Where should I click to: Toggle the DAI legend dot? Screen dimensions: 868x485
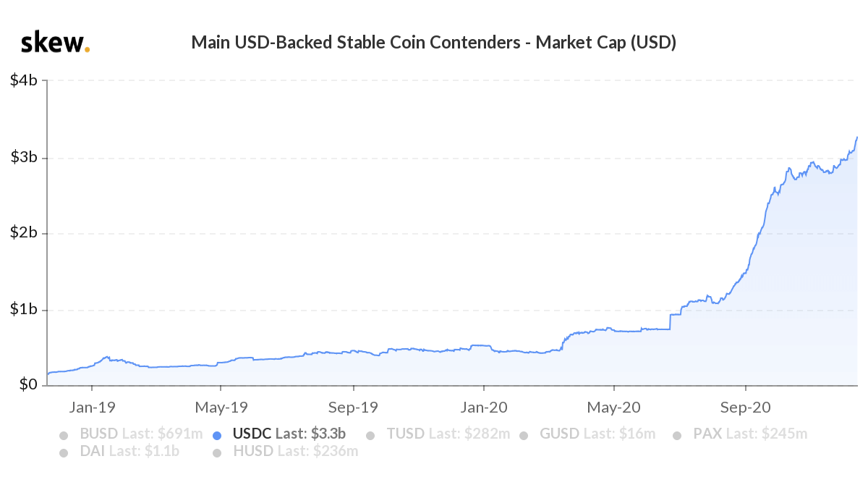pyautogui.click(x=64, y=453)
